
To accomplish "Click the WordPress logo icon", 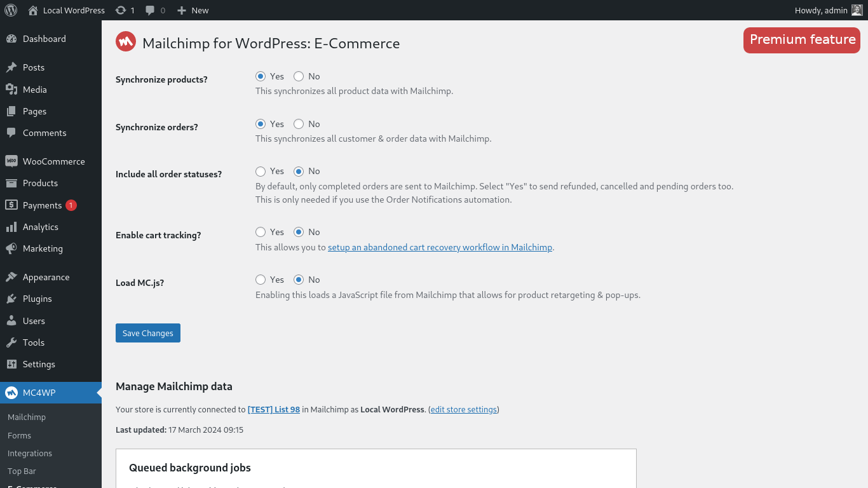I will 11,10.
